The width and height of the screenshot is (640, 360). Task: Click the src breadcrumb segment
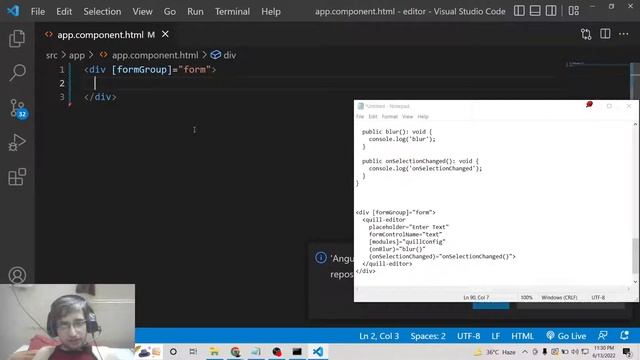51,55
